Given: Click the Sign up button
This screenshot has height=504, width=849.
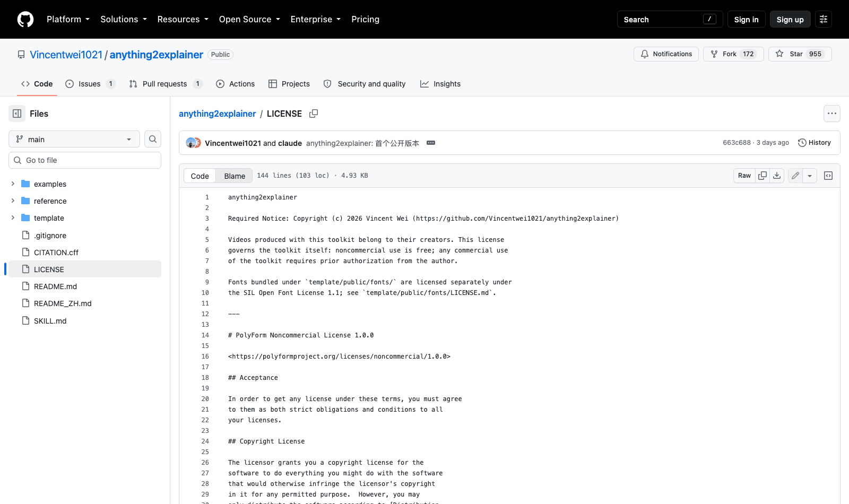Looking at the screenshot, I should [790, 20].
